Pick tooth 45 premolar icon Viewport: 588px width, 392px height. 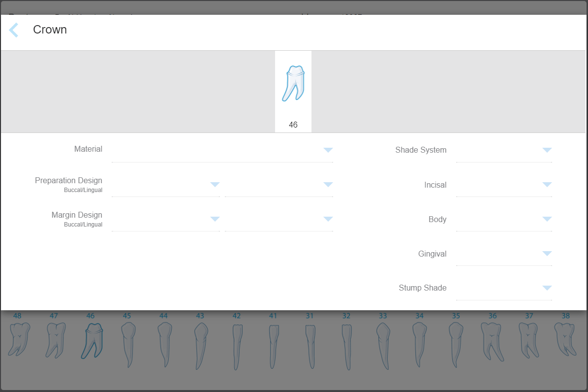point(127,344)
